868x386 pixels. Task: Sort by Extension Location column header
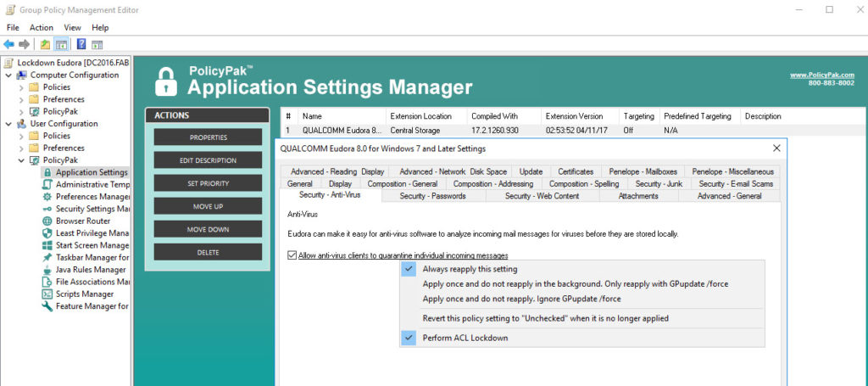coord(426,116)
